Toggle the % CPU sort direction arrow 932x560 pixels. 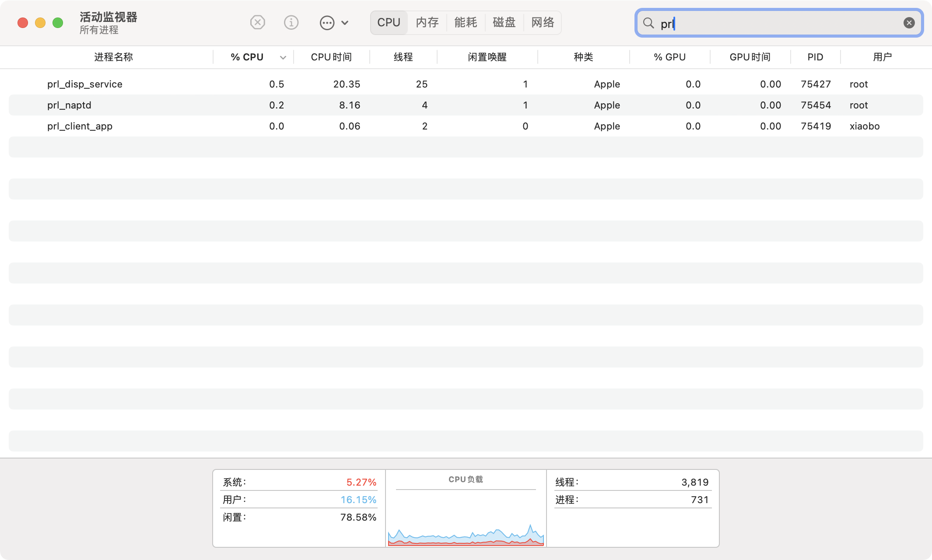point(283,57)
